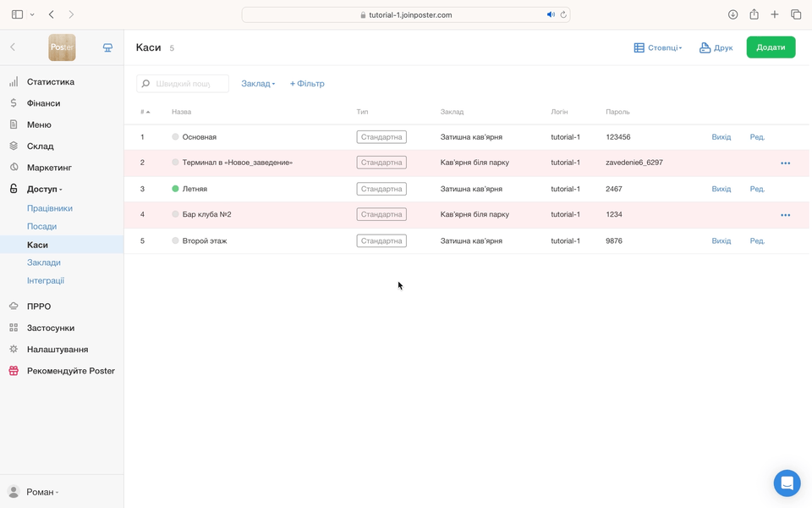Image resolution: width=812 pixels, height=508 pixels.
Task: Click the Фінанси dollar icon
Action: (14, 103)
